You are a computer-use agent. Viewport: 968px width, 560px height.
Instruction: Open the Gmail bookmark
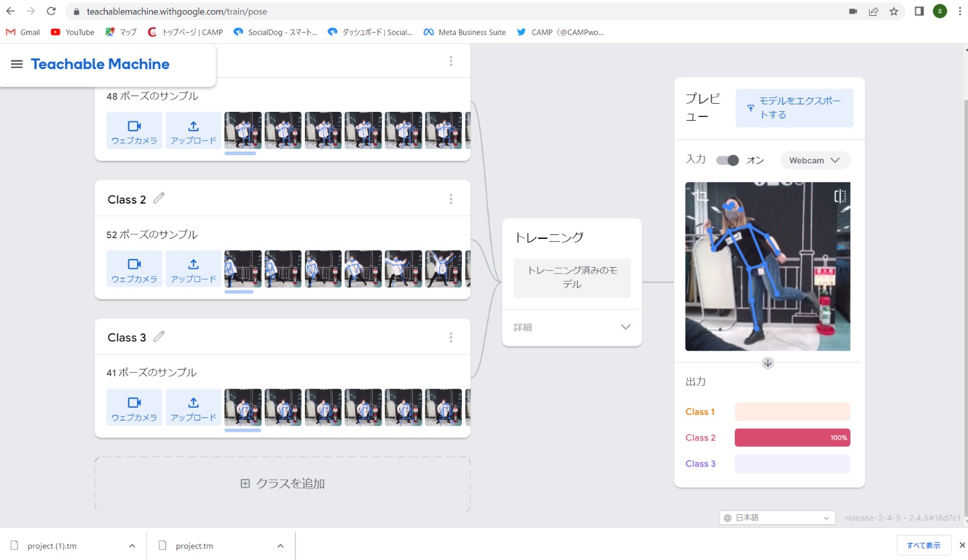pos(23,32)
